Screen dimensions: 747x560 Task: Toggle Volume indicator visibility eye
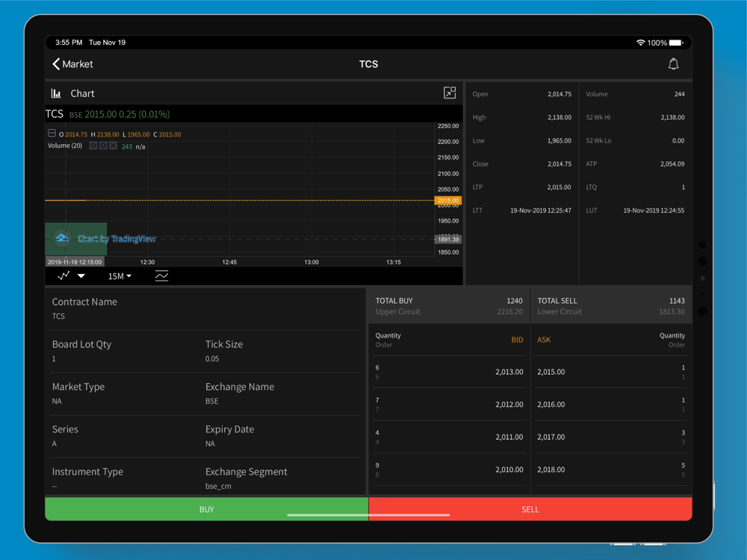click(x=93, y=146)
